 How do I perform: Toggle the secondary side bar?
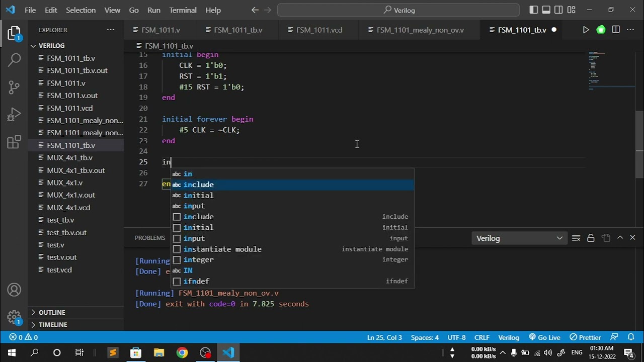click(558, 10)
